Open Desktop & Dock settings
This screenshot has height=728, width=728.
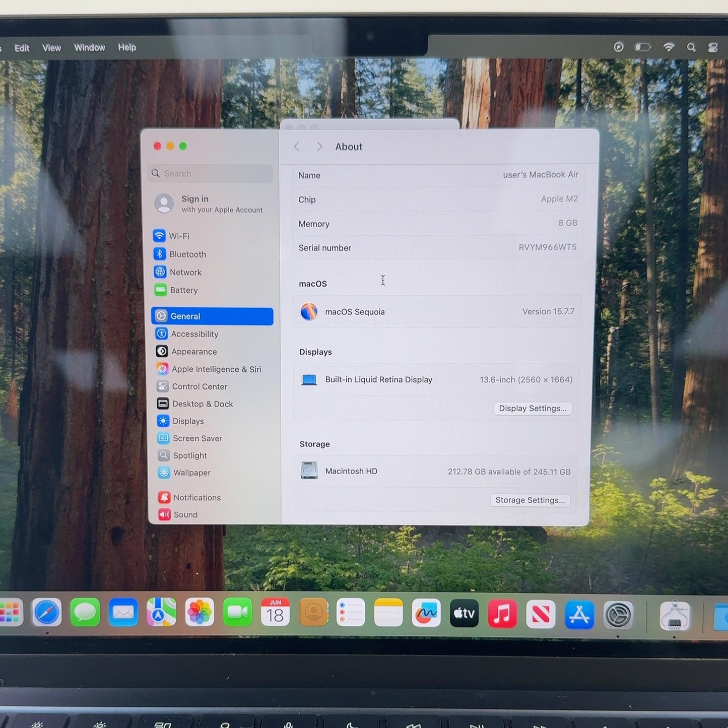click(x=195, y=404)
